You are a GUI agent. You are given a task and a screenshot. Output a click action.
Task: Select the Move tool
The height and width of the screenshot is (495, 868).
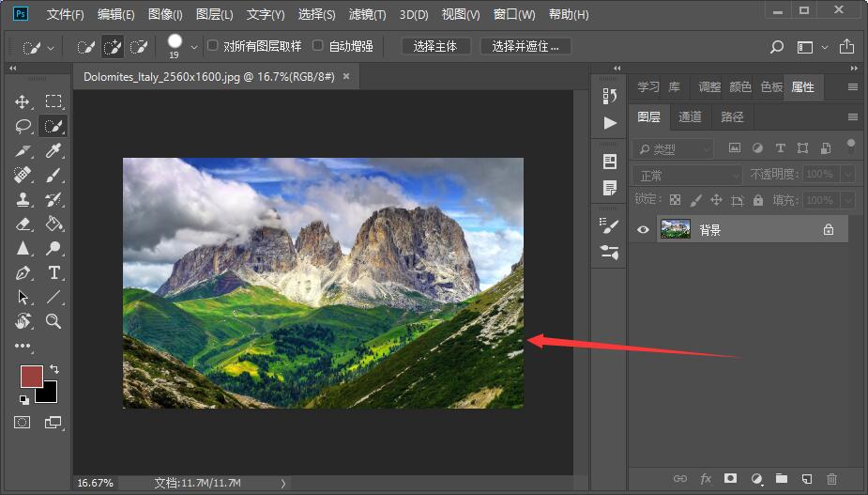tap(23, 101)
